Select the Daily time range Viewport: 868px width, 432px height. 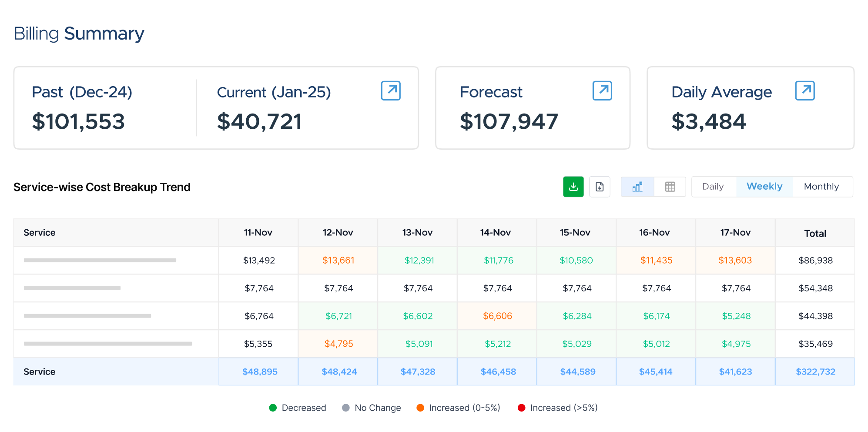(713, 187)
